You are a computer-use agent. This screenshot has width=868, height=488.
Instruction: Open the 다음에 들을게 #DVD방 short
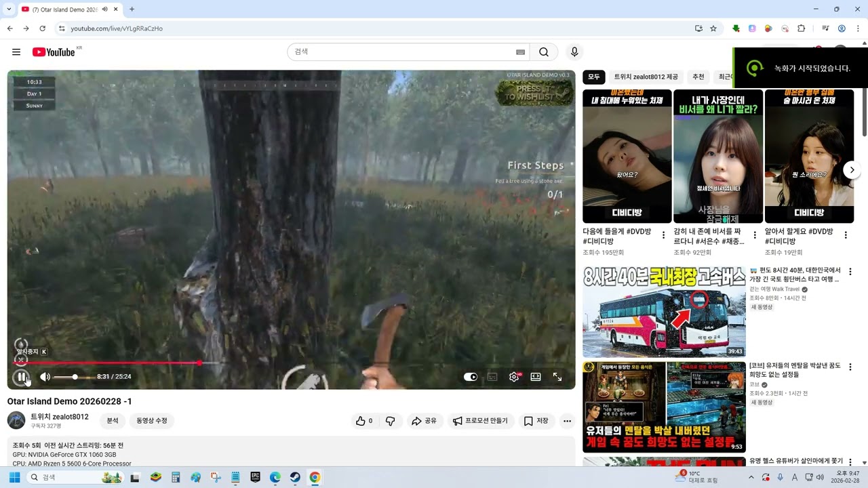coord(627,156)
